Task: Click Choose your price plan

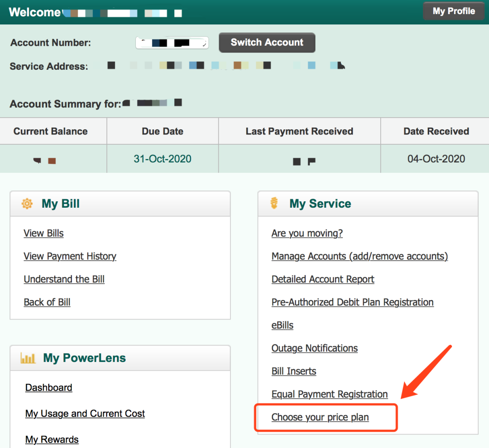Action: tap(320, 417)
